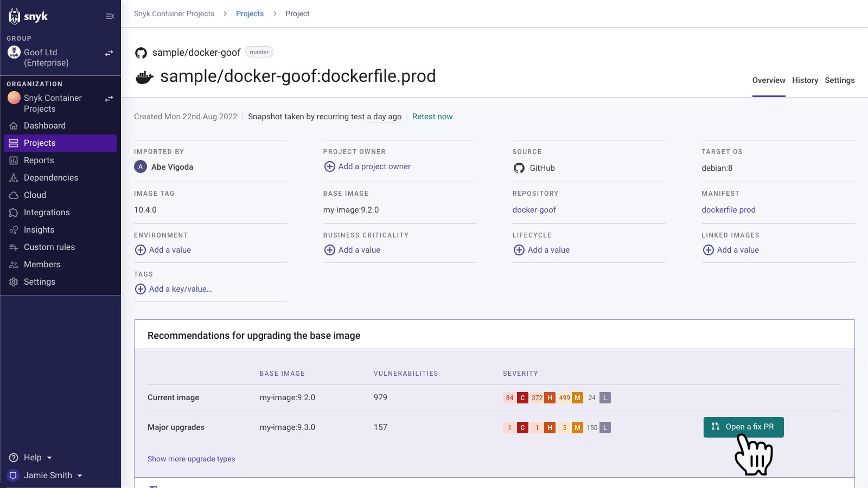Open the Reports page in the sidebar
The height and width of the screenshot is (488, 868).
pyautogui.click(x=39, y=160)
